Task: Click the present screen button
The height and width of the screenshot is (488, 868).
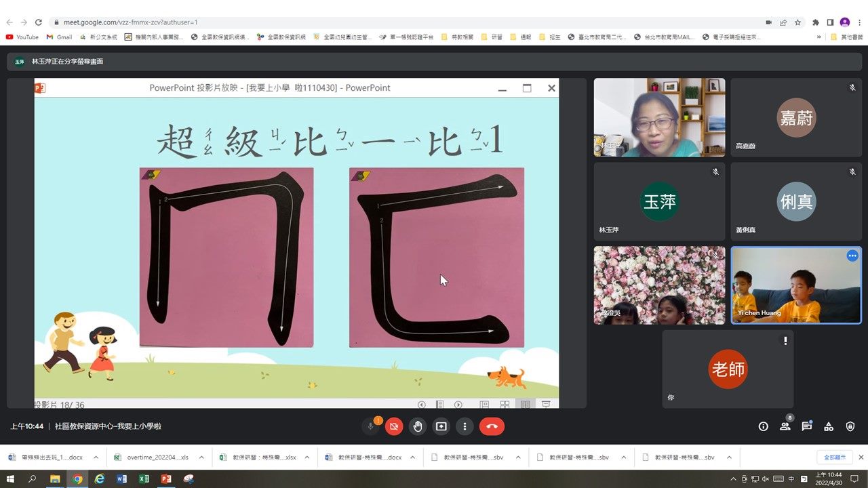Action: point(441,426)
